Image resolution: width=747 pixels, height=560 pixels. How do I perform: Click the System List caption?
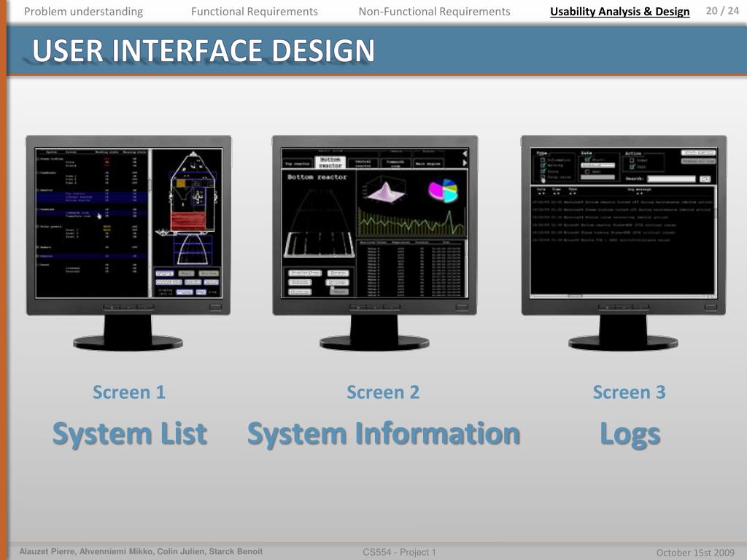coord(130,434)
